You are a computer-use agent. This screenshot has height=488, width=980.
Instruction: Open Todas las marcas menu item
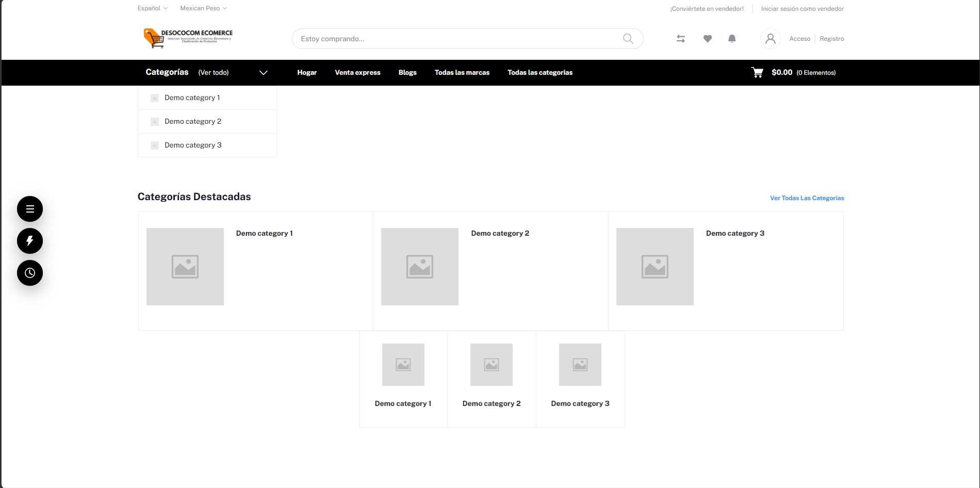462,73
